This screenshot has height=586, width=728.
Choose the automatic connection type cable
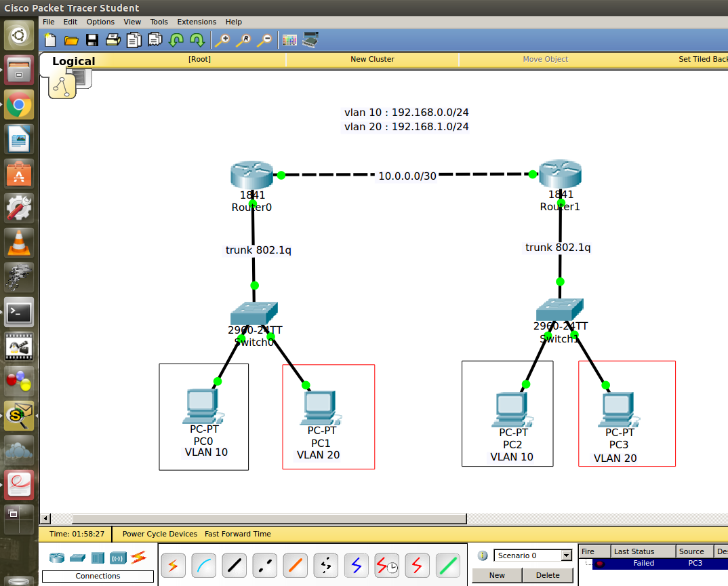click(x=173, y=566)
